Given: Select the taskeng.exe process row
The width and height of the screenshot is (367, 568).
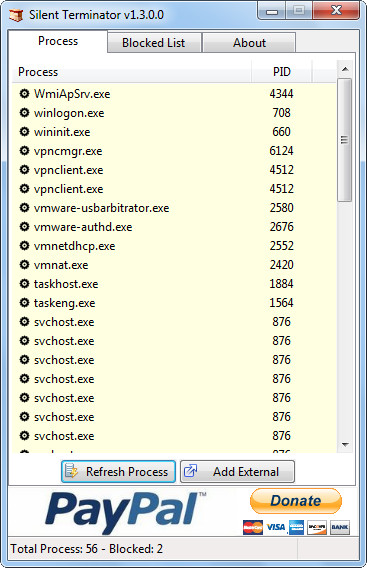Looking at the screenshot, I should click(174, 302).
